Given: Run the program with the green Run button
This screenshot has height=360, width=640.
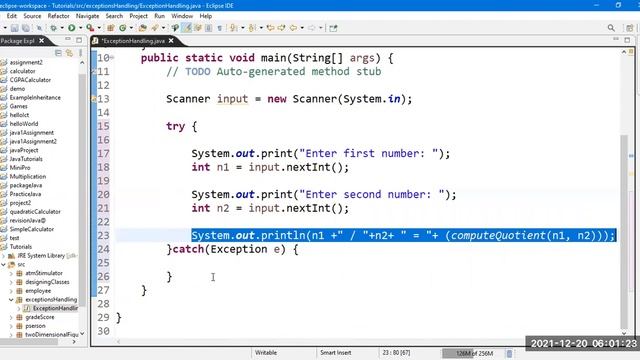Looking at the screenshot, I should coord(72,28).
